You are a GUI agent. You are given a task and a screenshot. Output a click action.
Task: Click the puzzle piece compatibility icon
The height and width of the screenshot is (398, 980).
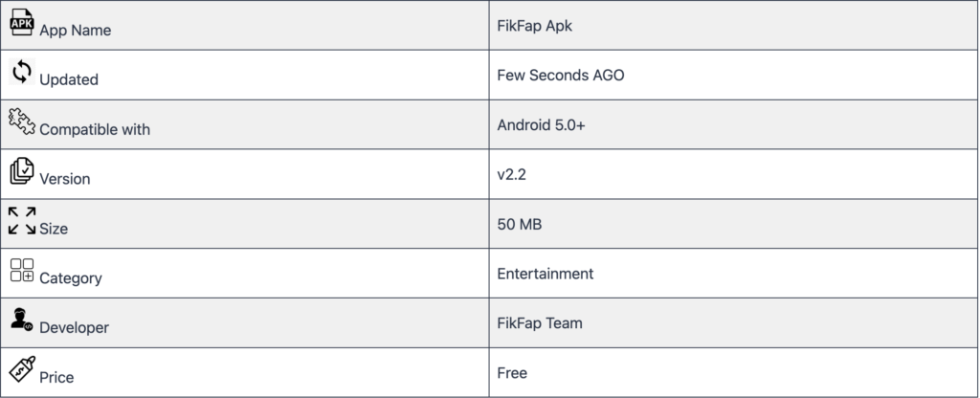pyautogui.click(x=22, y=122)
